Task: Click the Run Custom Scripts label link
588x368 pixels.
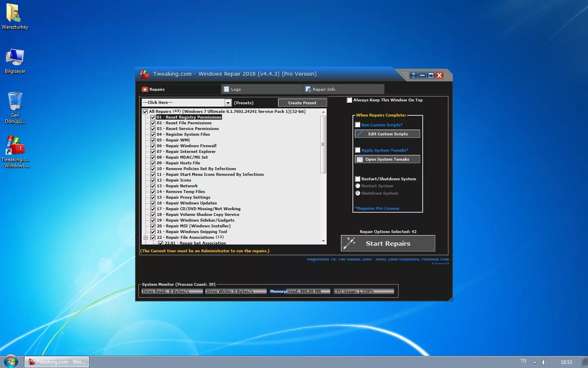Action: 382,125
